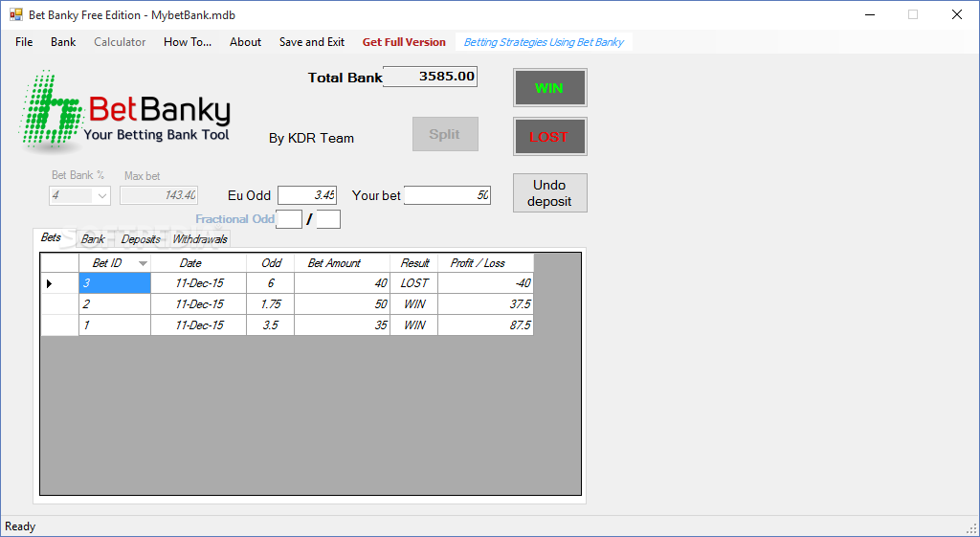This screenshot has height=537, width=980.
Task: Click odd value 6 cell
Action: (x=270, y=283)
